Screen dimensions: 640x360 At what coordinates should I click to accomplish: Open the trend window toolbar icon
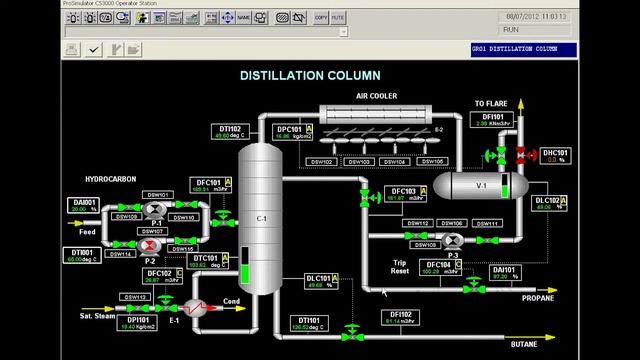pyautogui.click(x=175, y=18)
